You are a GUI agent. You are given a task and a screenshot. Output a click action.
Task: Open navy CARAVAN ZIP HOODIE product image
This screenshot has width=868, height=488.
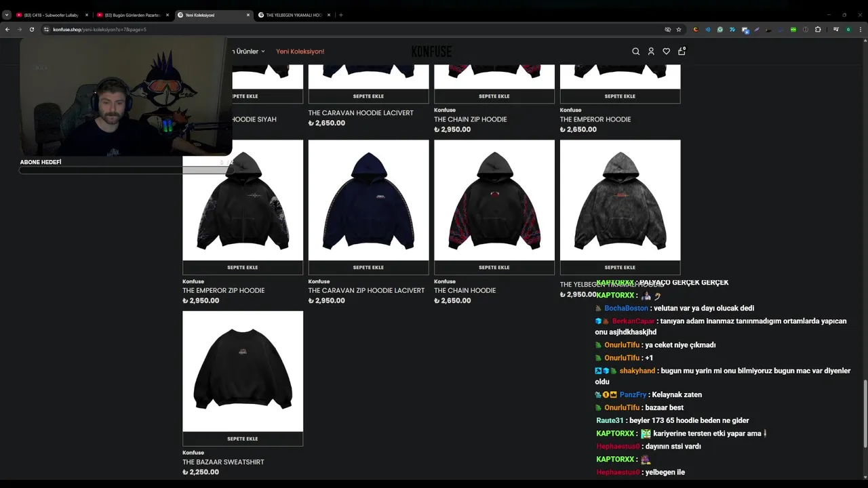(368, 200)
